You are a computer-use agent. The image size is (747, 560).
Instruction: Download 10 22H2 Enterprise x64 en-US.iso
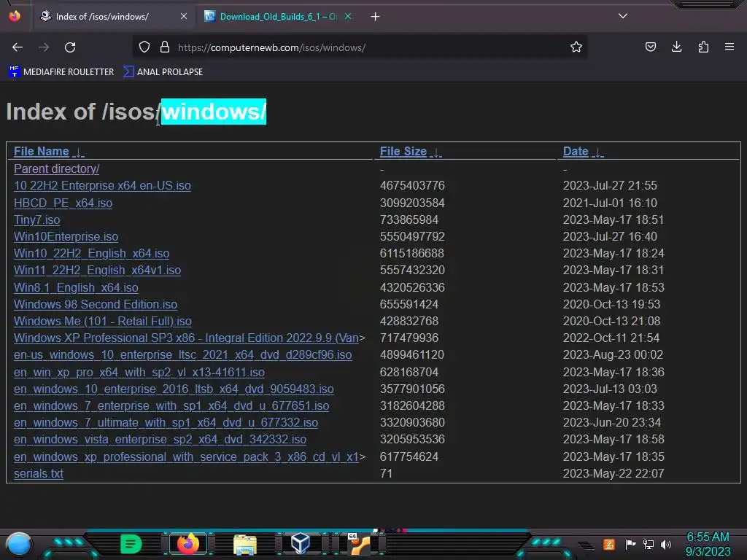pos(102,186)
